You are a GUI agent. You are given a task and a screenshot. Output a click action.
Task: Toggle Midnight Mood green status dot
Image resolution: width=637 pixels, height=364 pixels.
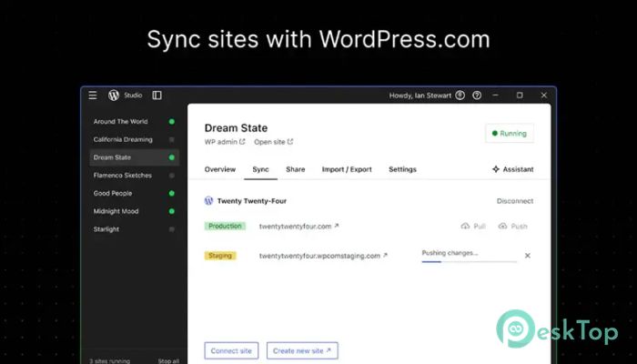(171, 211)
